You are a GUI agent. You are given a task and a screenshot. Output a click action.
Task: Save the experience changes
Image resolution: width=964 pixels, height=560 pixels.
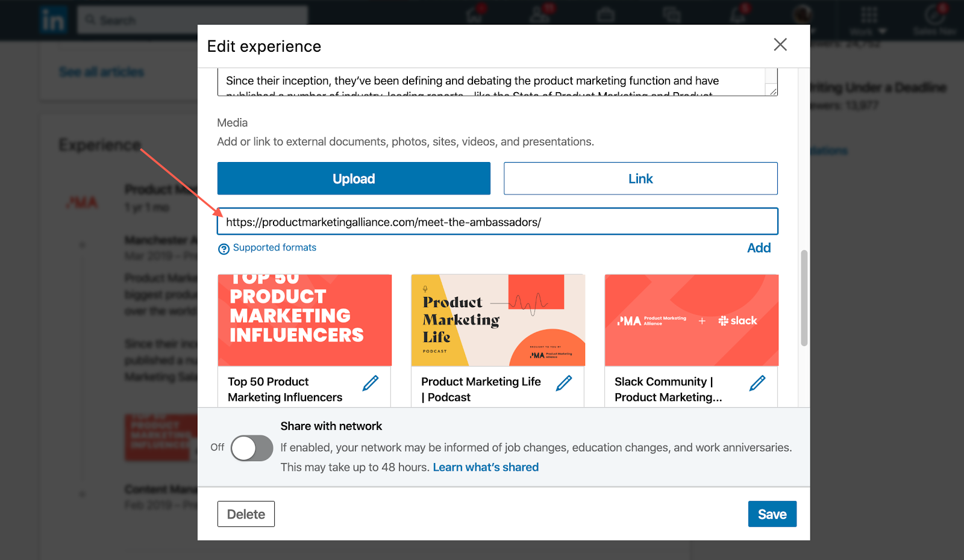point(772,514)
